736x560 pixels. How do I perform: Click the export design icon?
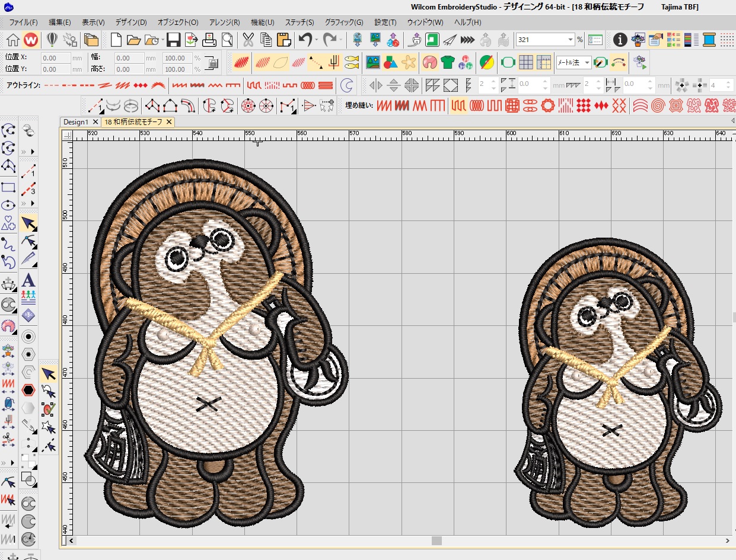click(x=192, y=40)
